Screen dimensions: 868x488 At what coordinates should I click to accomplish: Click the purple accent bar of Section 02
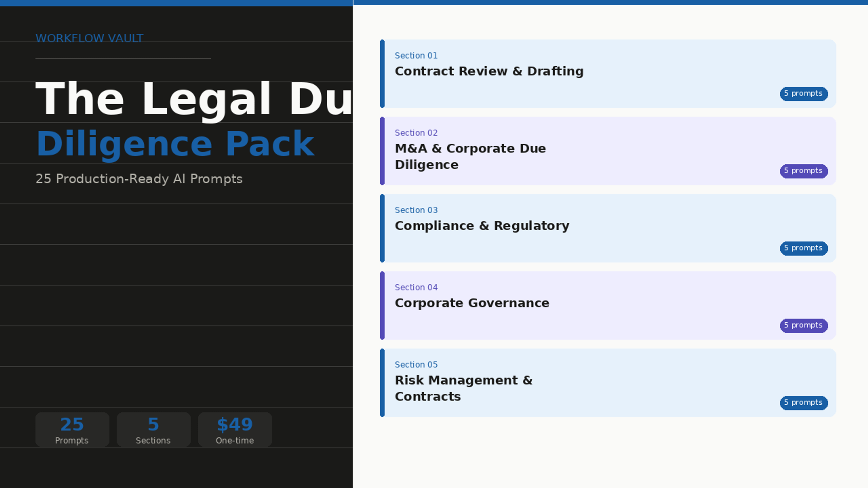382,151
